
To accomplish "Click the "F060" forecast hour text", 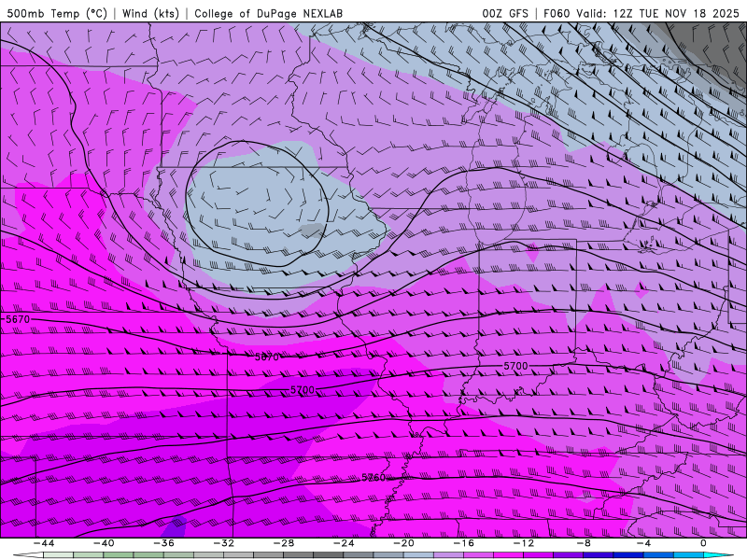I will (557, 13).
